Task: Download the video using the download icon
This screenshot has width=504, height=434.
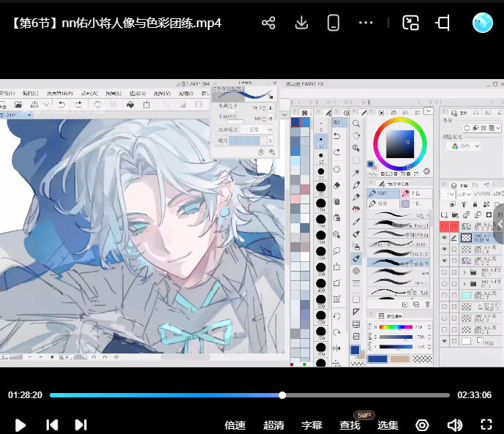Action: click(x=301, y=23)
